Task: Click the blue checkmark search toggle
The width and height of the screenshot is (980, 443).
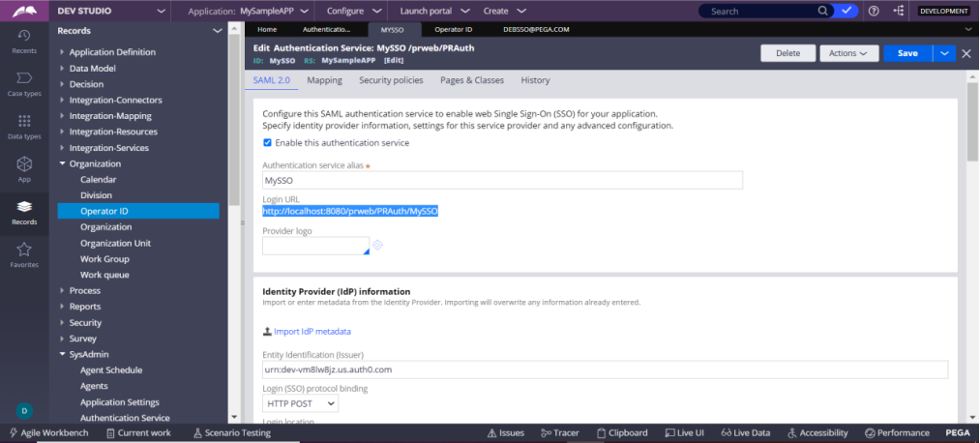Action: (846, 11)
